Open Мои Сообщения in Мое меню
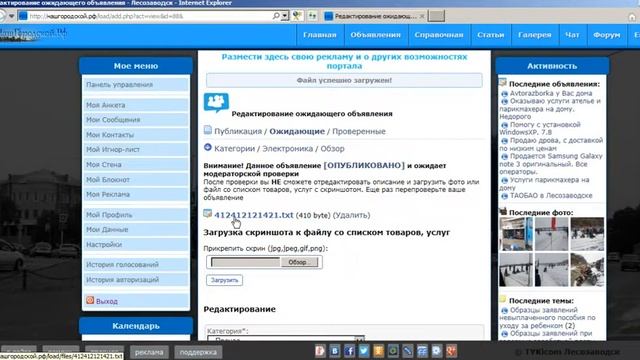640x360 pixels. [136, 120]
